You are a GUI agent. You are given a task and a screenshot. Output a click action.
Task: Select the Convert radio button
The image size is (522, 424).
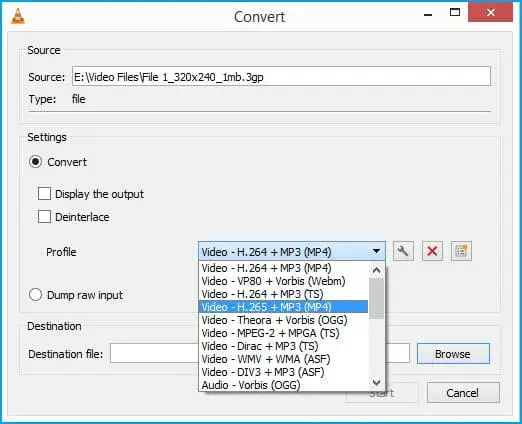pyautogui.click(x=35, y=162)
